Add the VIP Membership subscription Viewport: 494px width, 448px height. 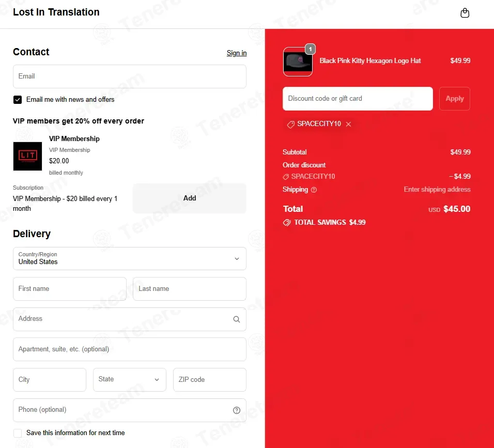189,198
